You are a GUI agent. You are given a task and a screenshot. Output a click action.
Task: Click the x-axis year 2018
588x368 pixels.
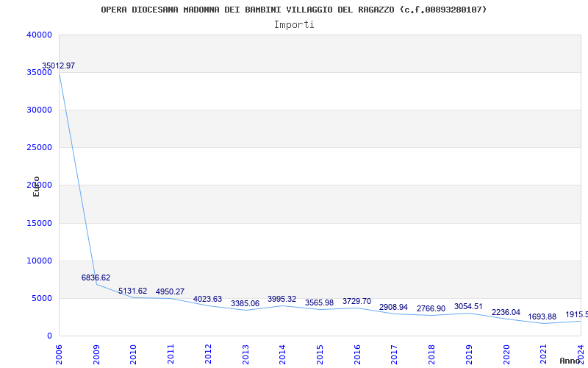point(431,355)
